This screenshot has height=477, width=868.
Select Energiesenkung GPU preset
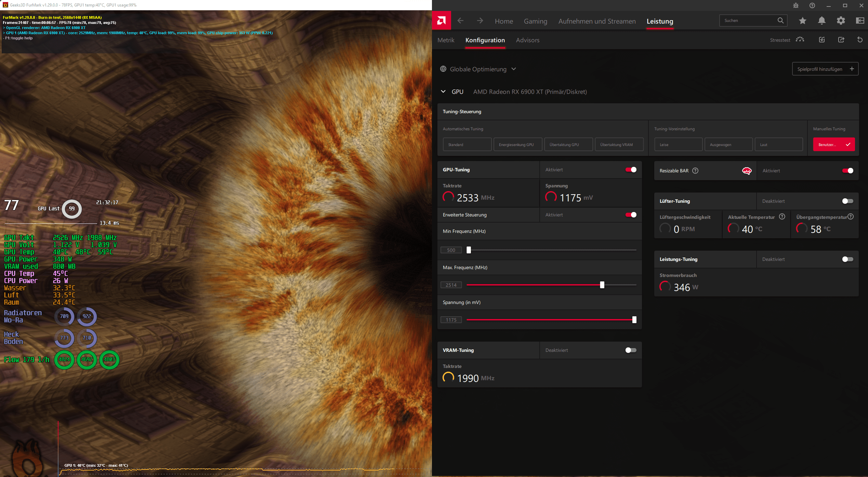(x=518, y=144)
